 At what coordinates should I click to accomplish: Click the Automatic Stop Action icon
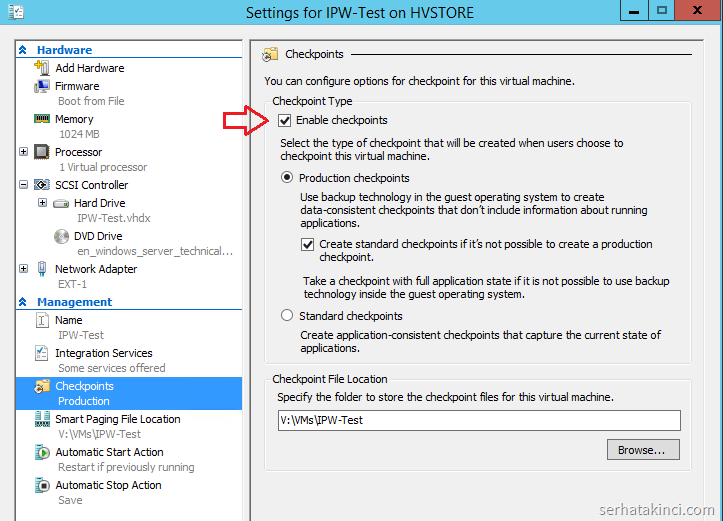(42, 485)
